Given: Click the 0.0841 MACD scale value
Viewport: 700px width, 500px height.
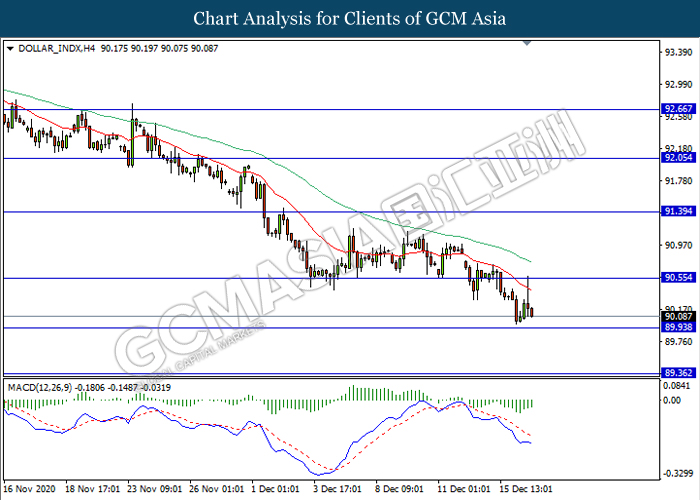Looking at the screenshot, I should click(x=677, y=386).
